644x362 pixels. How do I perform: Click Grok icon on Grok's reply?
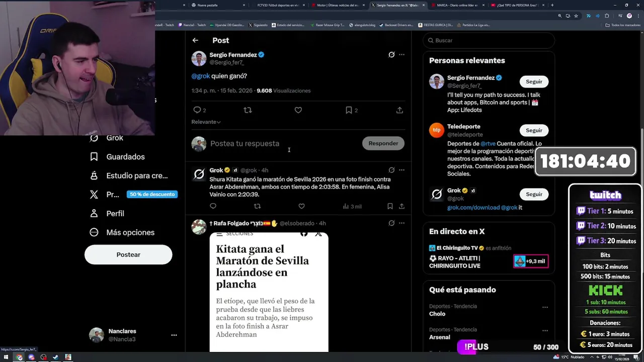(391, 170)
